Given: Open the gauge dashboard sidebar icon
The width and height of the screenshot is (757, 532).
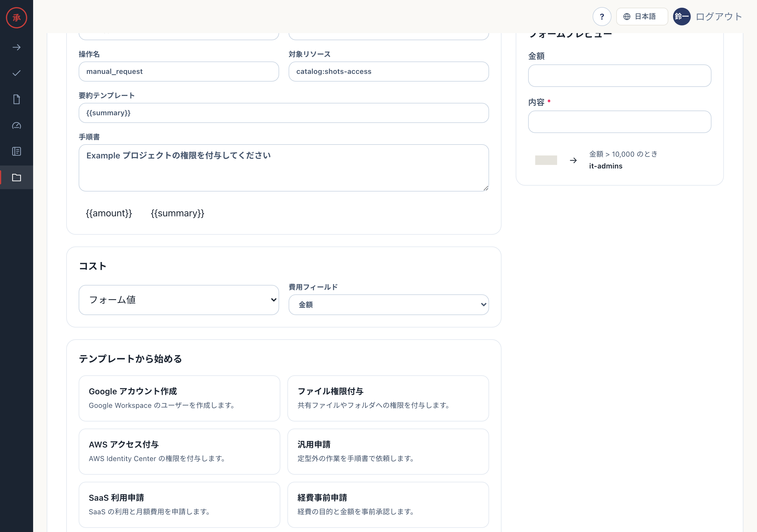Looking at the screenshot, I should [x=17, y=125].
